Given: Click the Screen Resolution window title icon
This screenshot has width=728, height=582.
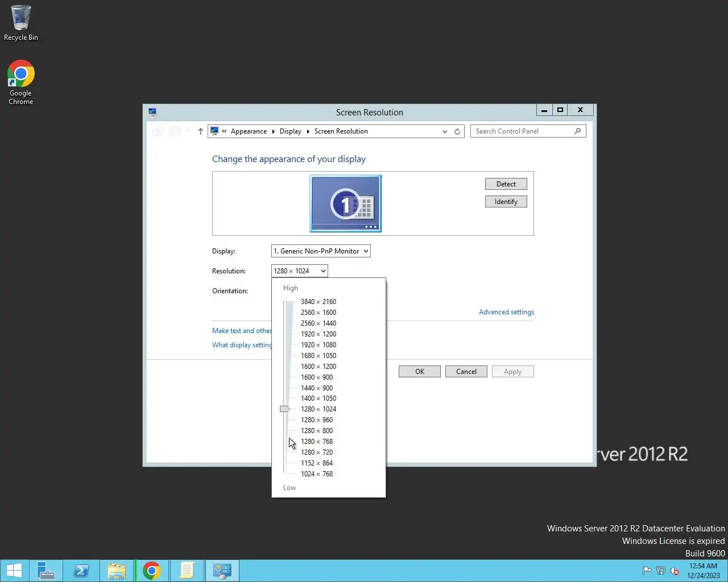Looking at the screenshot, I should point(152,112).
